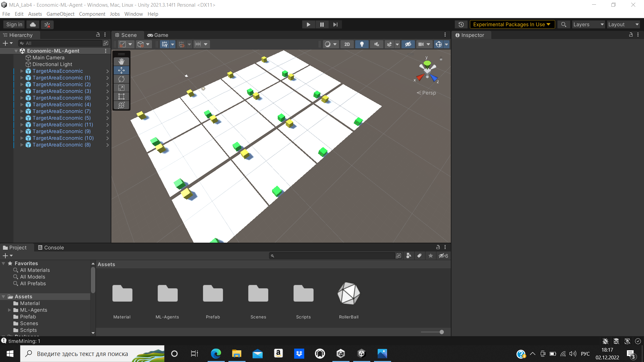The width and height of the screenshot is (644, 362).
Task: Open the GameObject menu
Action: point(60,14)
